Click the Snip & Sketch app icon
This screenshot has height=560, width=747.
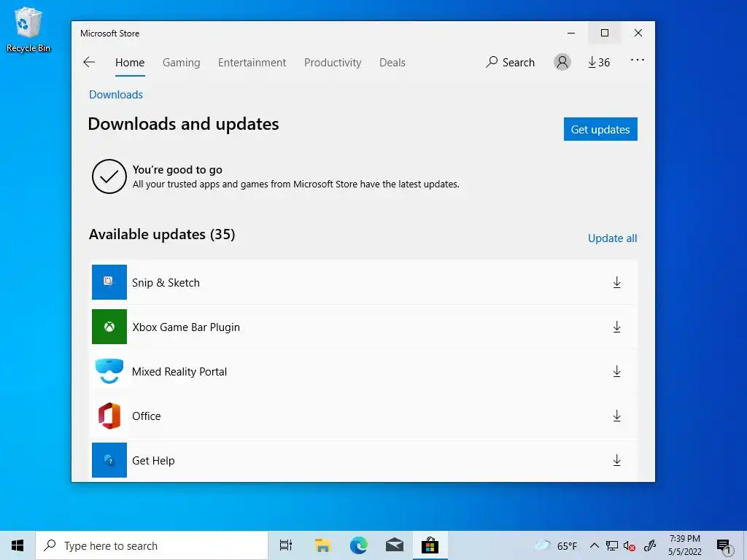tap(109, 282)
